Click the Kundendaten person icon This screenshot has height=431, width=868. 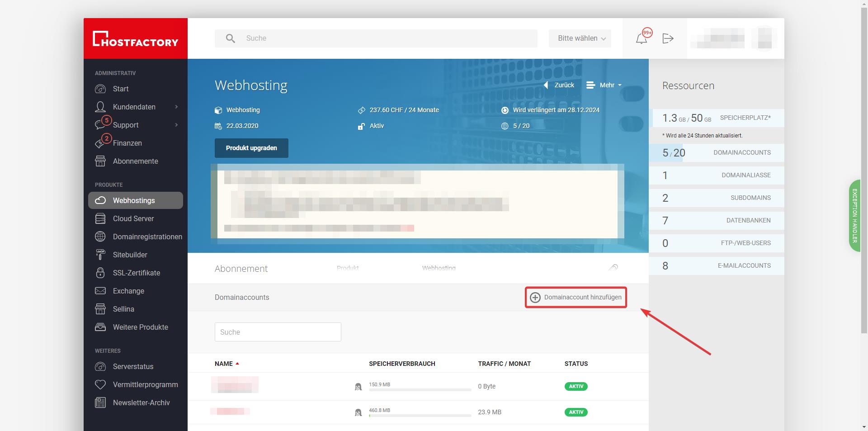tap(100, 107)
